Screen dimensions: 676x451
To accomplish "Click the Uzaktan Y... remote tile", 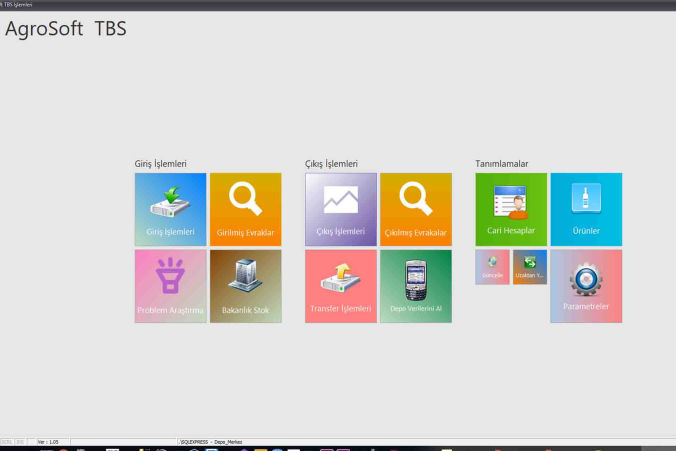I will 530,267.
